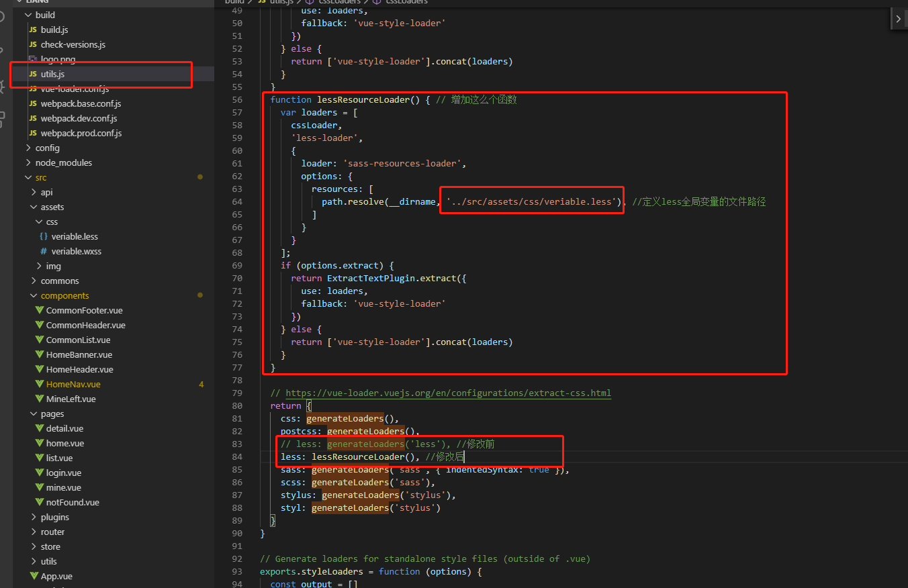908x588 pixels.
Task: Collapse the css folder
Action: point(39,222)
